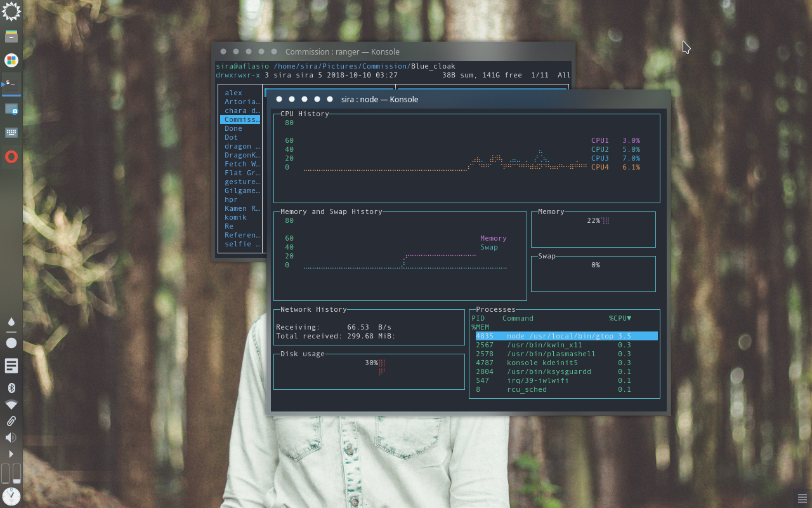Open the paperclip clipboard tray icon
This screenshot has height=508, width=812.
11,421
